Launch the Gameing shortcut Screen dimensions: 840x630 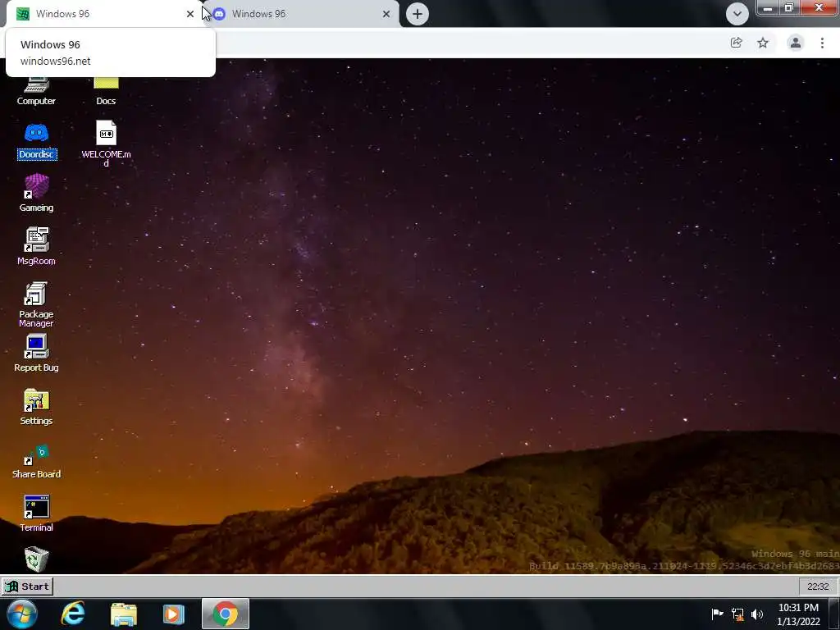click(36, 194)
